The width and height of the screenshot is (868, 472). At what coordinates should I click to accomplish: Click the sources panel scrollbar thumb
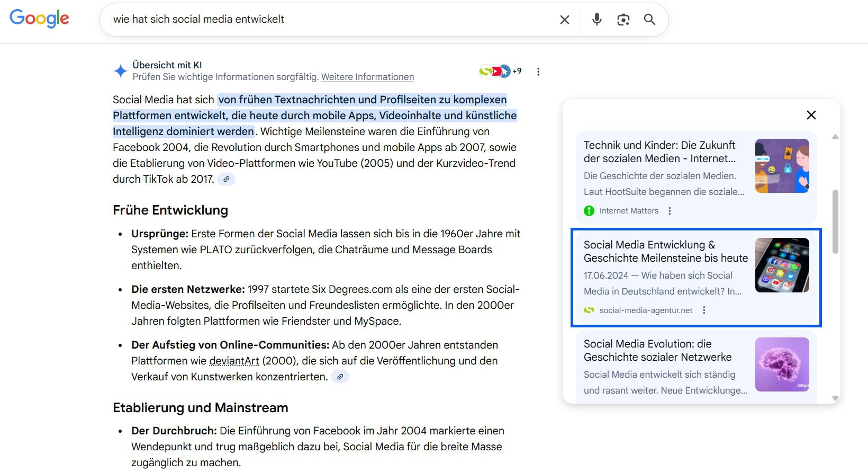[835, 222]
